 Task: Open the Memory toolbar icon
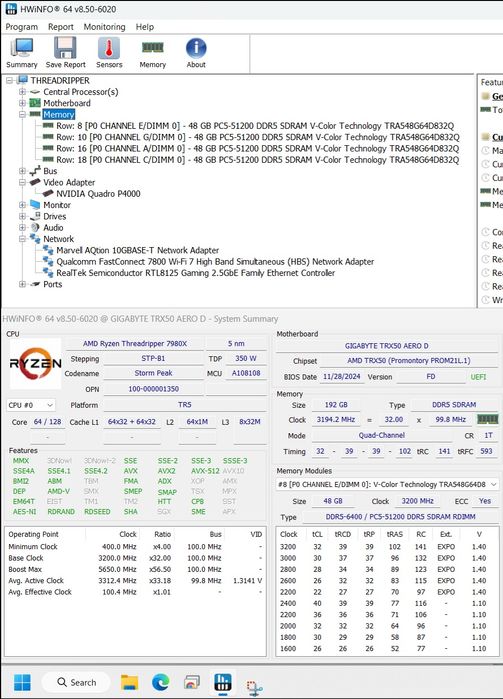point(153,53)
